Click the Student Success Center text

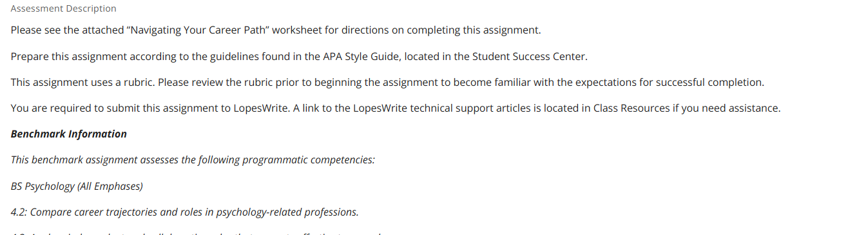coord(528,56)
